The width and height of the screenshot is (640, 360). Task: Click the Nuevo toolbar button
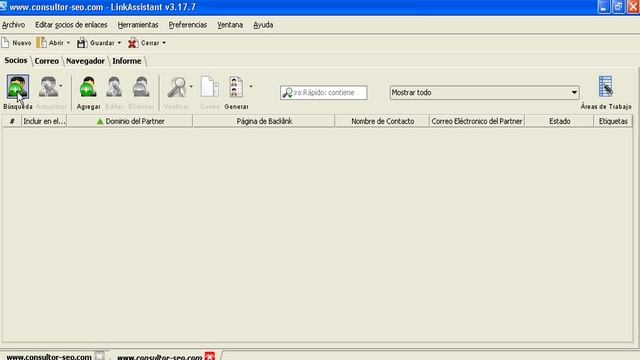coord(16,42)
